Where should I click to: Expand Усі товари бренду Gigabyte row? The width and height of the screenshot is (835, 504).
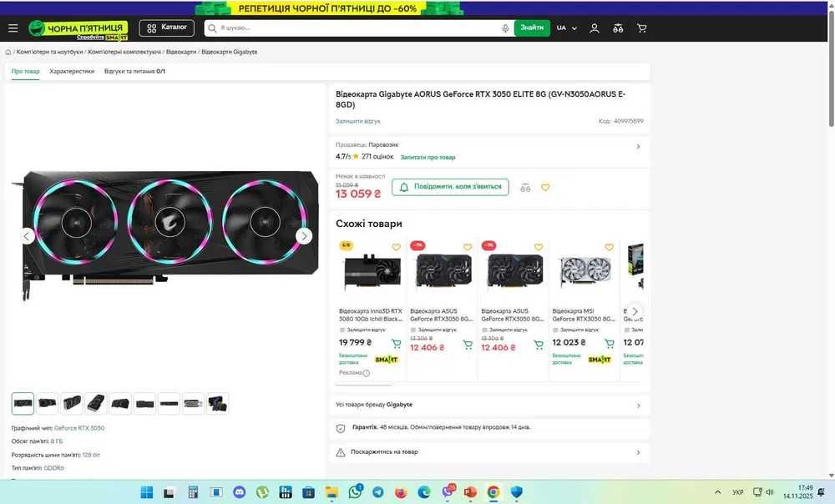coord(488,405)
